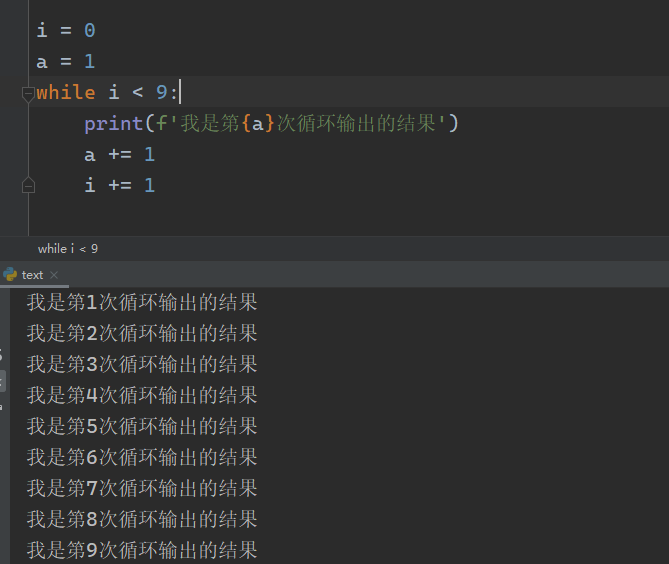Click output line 我是第2次循环输出的结果
Screen dimensions: 669x564
pyautogui.click(x=142, y=333)
